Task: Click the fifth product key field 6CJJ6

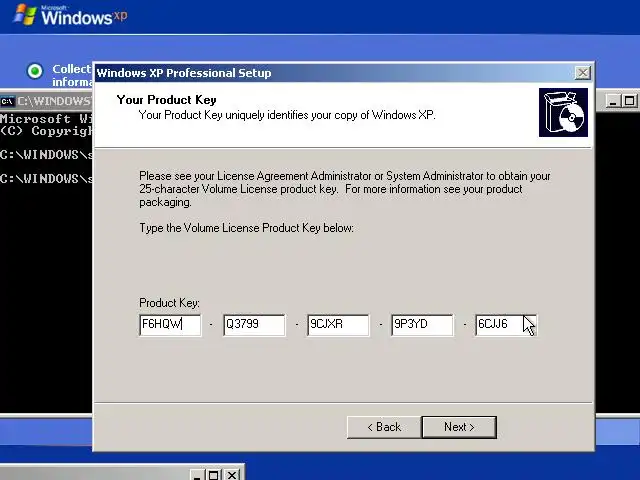Action: tap(506, 325)
